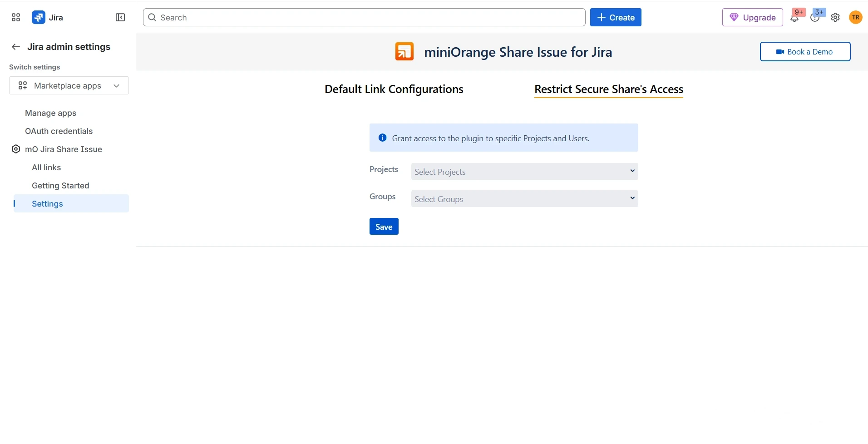Click the Groups field label
The width and height of the screenshot is (868, 444).
(x=382, y=196)
